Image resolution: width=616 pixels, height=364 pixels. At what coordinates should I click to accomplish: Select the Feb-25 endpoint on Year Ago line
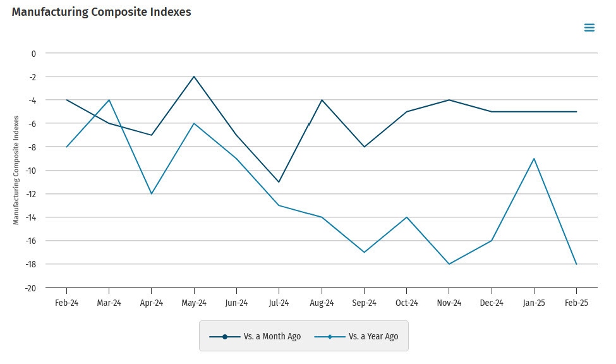576,264
